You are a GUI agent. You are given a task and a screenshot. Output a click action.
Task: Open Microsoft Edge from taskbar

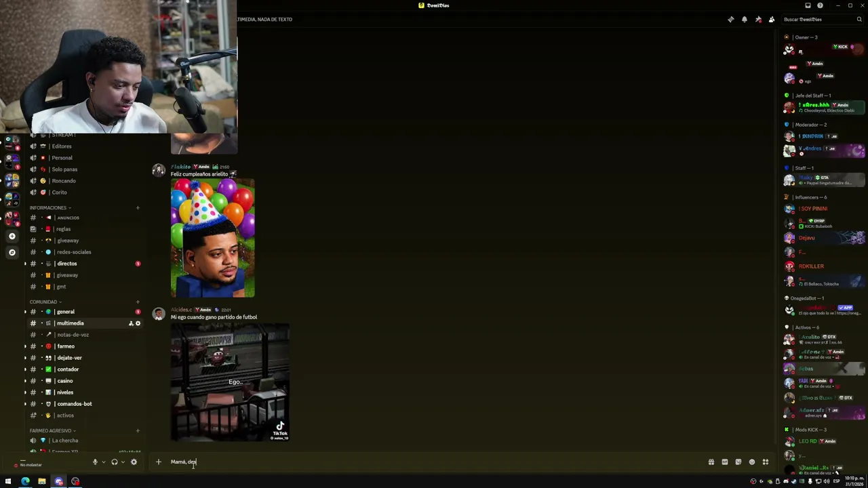point(25,482)
